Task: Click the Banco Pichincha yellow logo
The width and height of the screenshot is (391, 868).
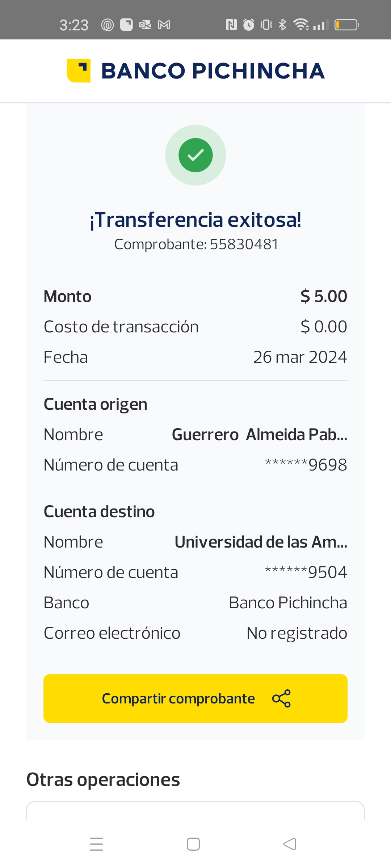Action: 79,71
